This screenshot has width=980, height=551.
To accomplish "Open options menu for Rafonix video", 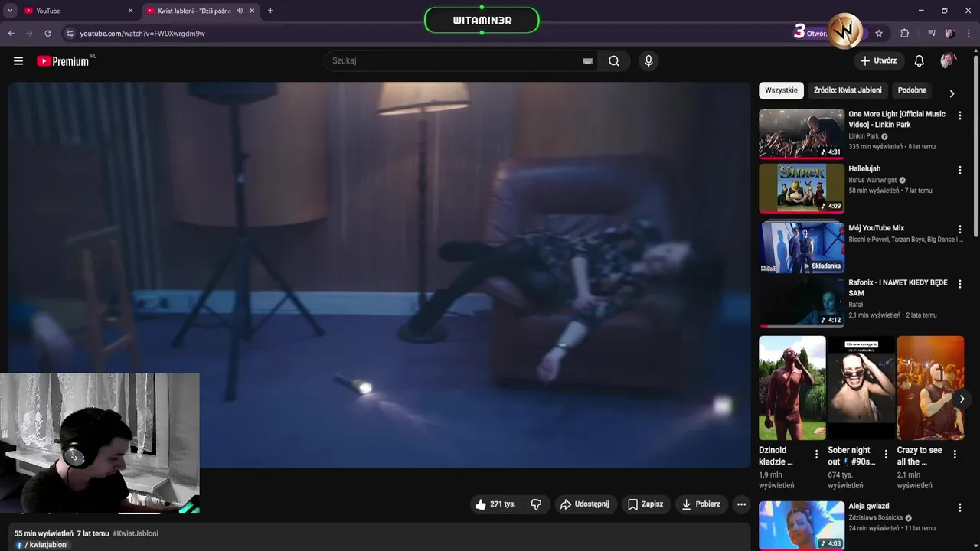I will point(959,284).
